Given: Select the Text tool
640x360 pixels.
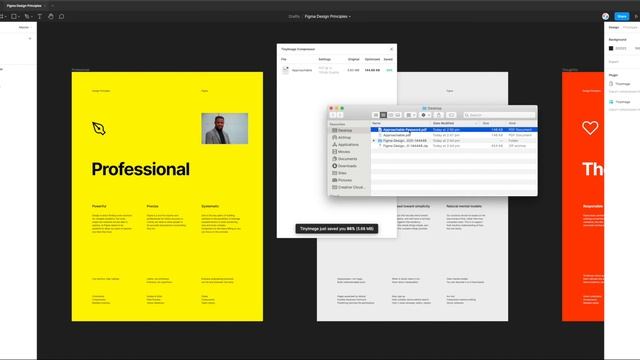Looking at the screenshot, I should click(40, 16).
